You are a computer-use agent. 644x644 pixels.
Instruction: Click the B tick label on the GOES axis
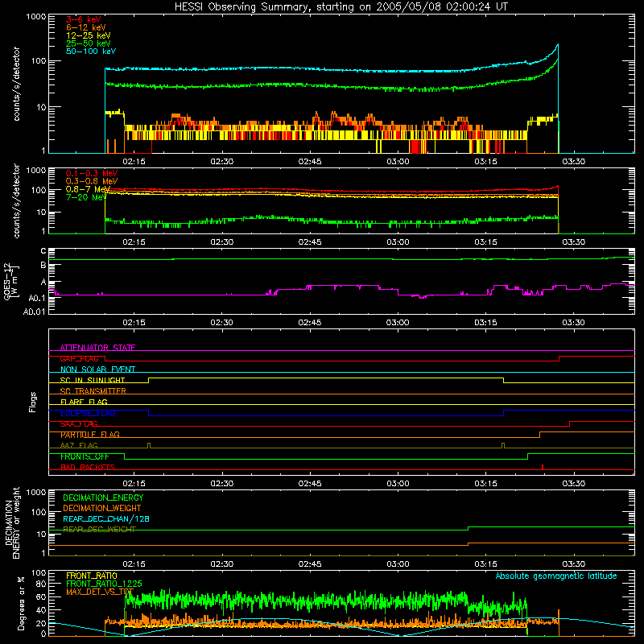[x=43, y=266]
